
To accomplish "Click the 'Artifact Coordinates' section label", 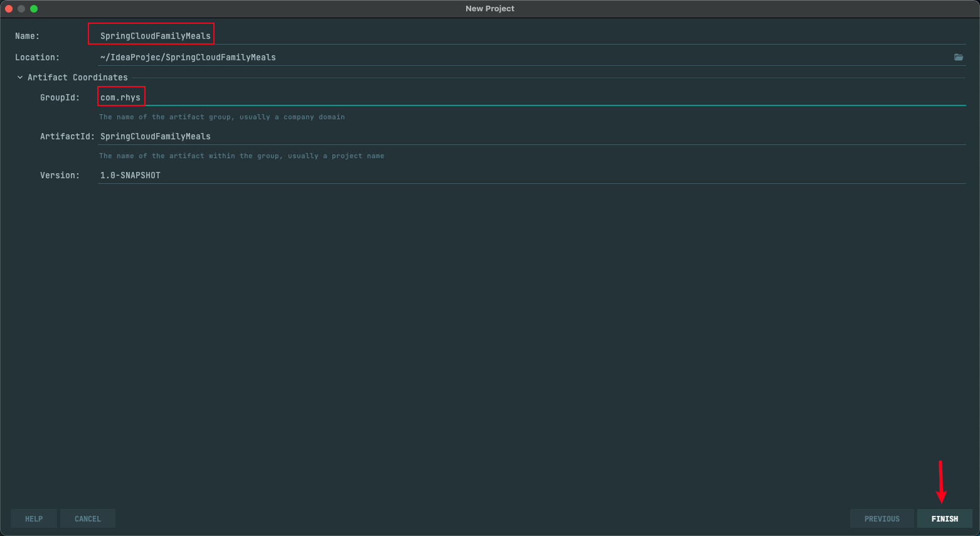I will (x=78, y=77).
